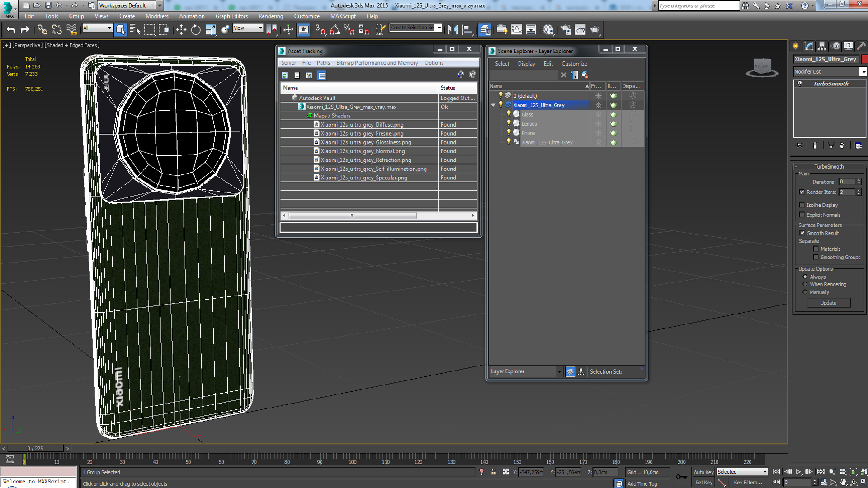Enable Isoline Display checkbox
The image size is (868, 488).
(x=802, y=205)
